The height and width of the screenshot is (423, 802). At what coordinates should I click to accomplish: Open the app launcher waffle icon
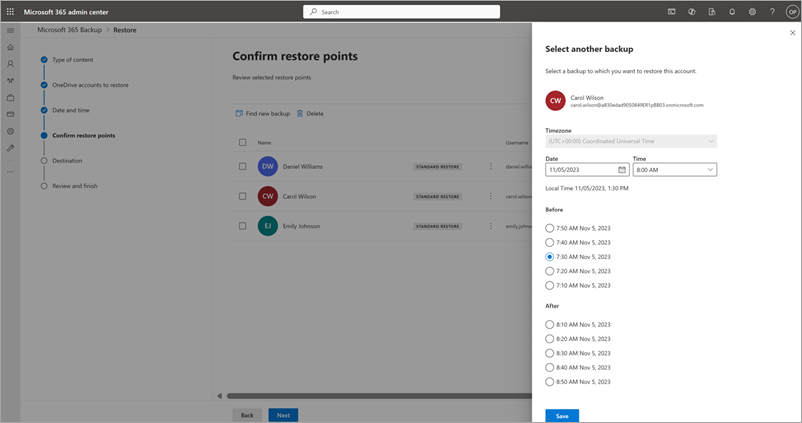click(x=11, y=12)
